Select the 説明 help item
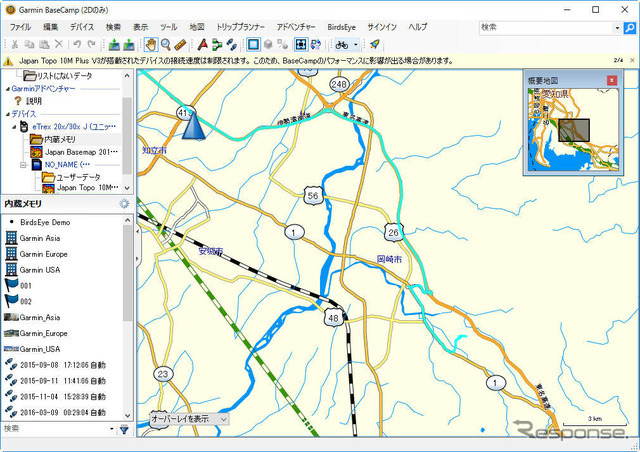 [28, 101]
